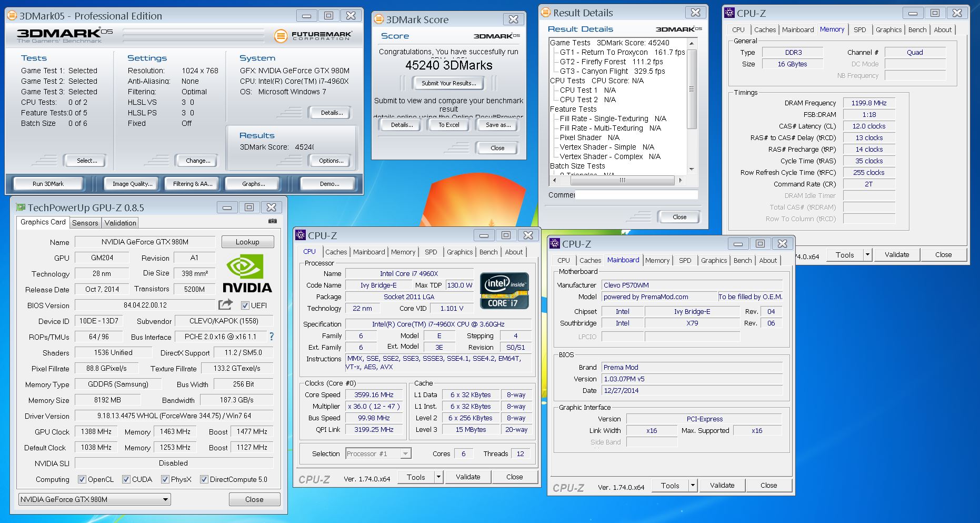Toggle the DirectCompute 5.0 checkbox

click(204, 479)
